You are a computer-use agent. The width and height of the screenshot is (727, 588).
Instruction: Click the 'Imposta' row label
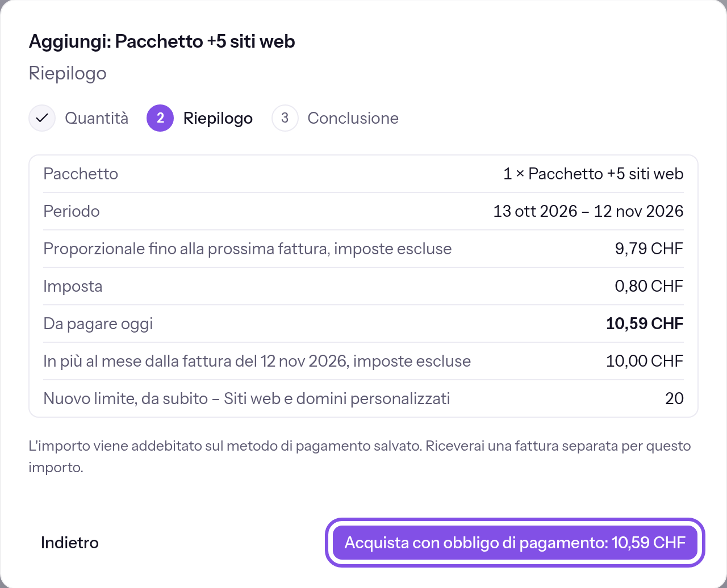(73, 286)
